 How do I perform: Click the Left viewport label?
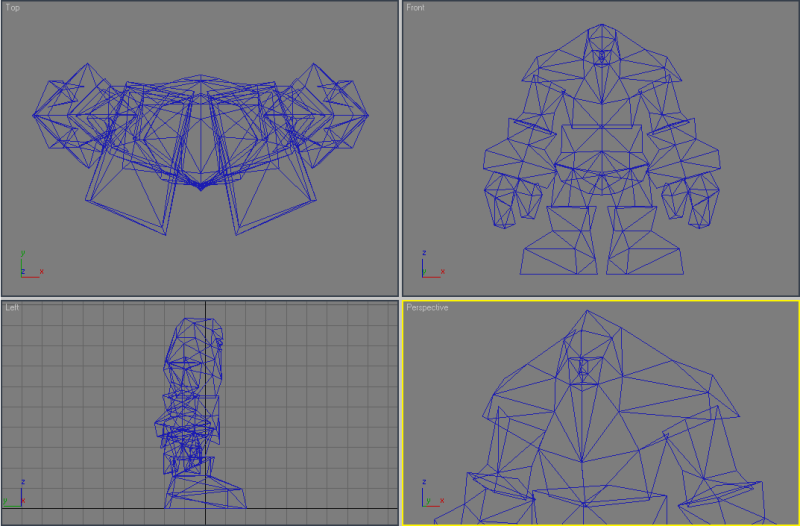coord(12,307)
